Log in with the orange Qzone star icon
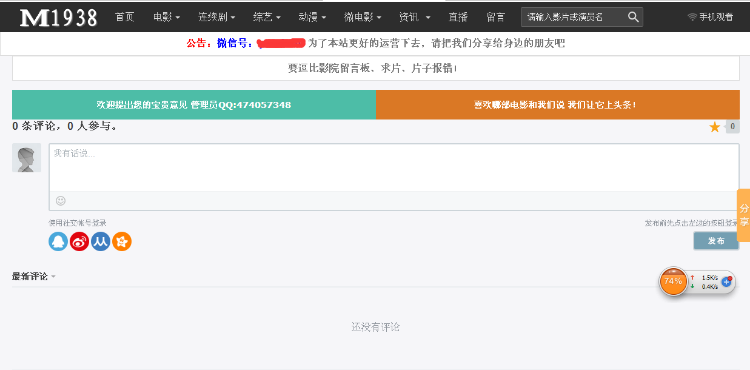The image size is (750, 370). [121, 241]
